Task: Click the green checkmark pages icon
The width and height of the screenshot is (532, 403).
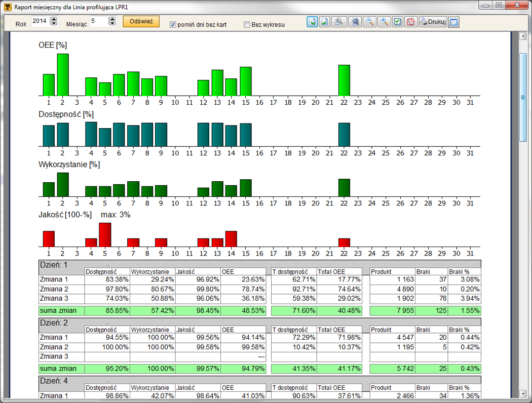Action: tap(397, 22)
